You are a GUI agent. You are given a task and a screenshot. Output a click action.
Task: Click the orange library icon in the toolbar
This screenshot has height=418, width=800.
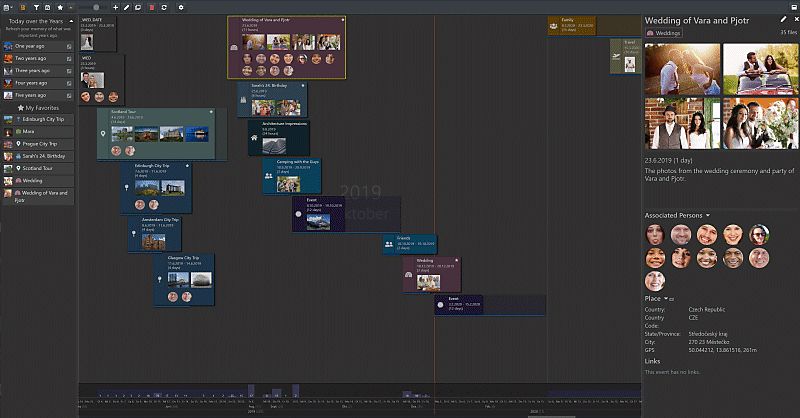22,8
